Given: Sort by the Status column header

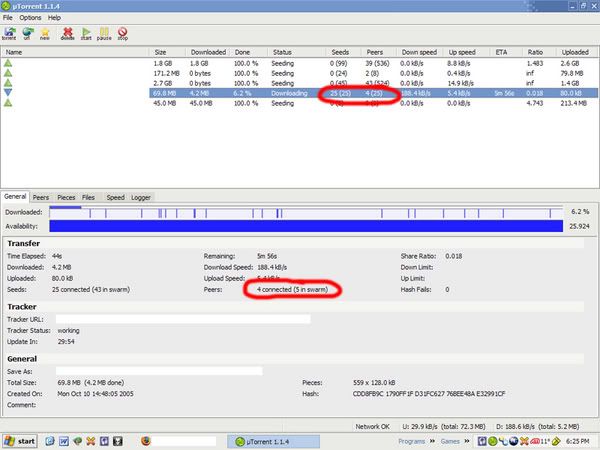Looking at the screenshot, I should pos(296,52).
